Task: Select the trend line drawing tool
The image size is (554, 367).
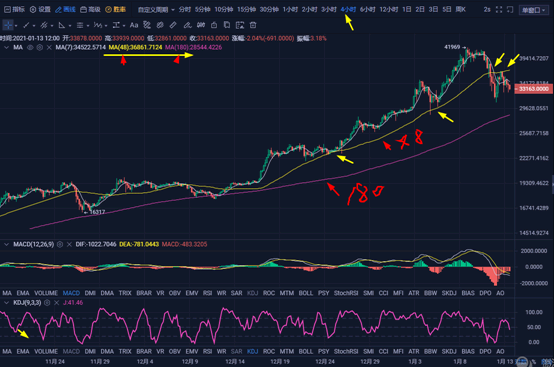Action: pos(26,25)
